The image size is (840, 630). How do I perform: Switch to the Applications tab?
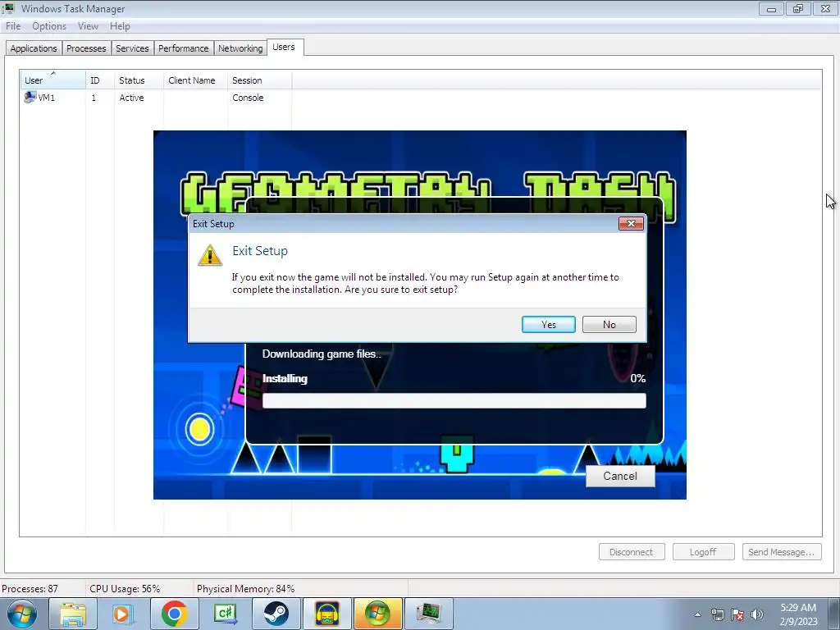34,48
